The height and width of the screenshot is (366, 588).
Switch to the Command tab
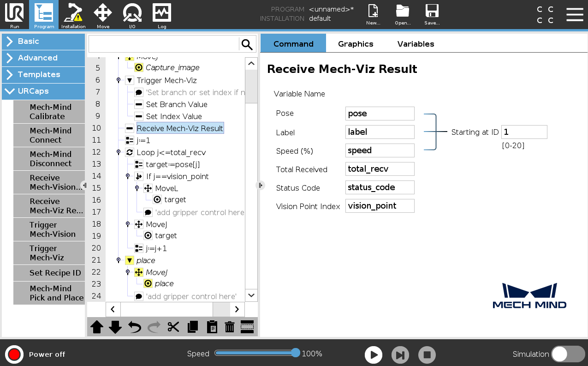(x=293, y=43)
